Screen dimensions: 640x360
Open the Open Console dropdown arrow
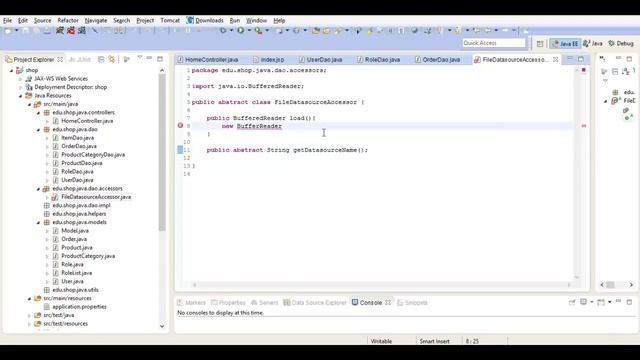[x=609, y=302]
